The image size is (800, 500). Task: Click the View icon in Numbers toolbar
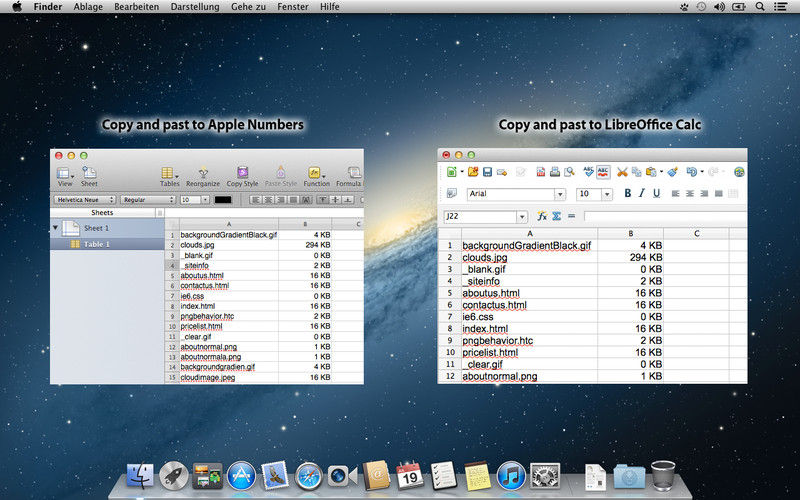[x=64, y=173]
